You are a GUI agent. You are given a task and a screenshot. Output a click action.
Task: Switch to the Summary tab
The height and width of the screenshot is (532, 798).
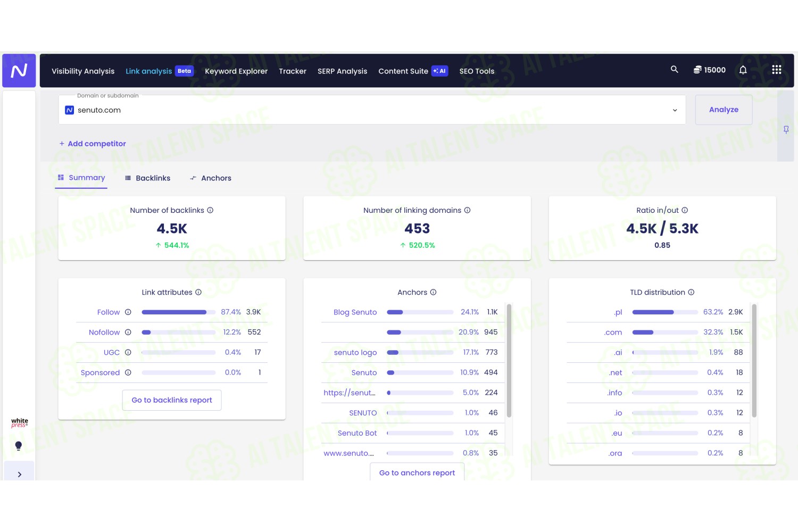81,178
